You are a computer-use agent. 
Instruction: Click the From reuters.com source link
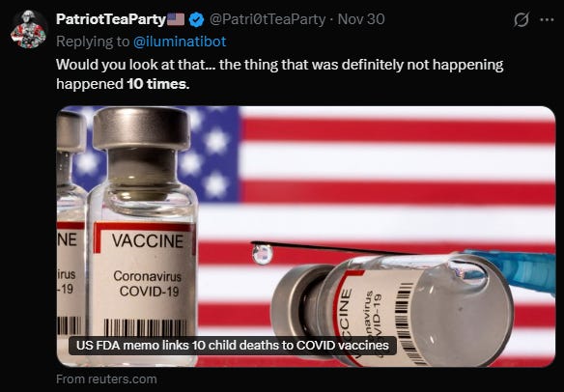[106, 379]
